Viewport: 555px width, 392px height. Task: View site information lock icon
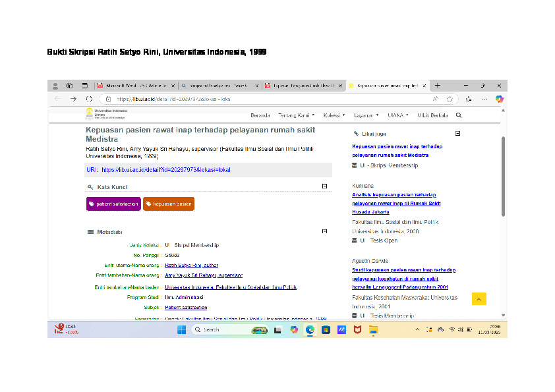109,99
